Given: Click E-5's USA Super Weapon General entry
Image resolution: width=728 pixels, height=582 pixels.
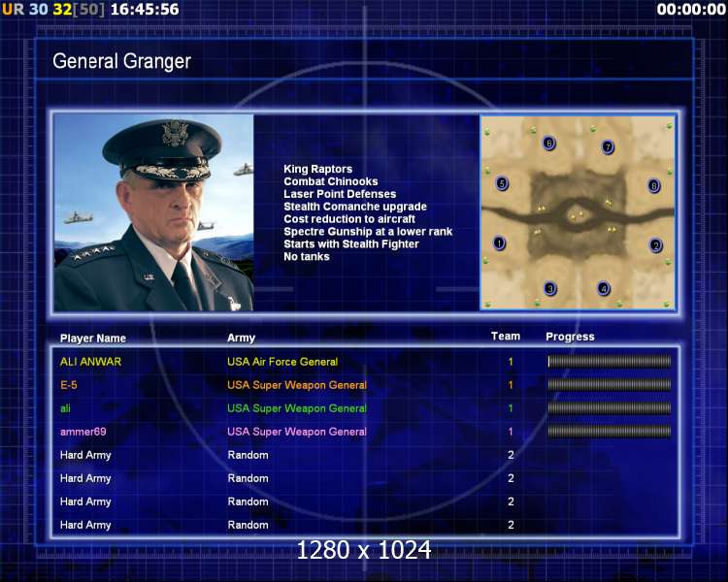Looking at the screenshot, I should click(297, 385).
